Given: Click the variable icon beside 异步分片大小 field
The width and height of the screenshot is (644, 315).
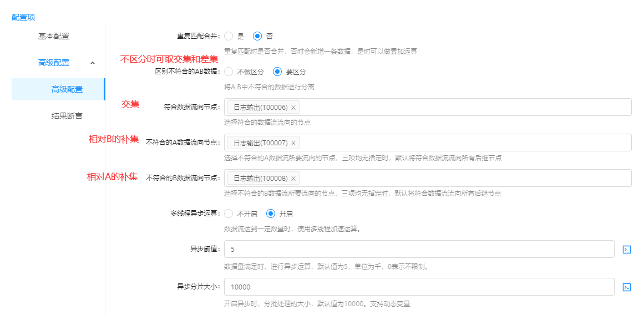Looking at the screenshot, I should coord(626,287).
